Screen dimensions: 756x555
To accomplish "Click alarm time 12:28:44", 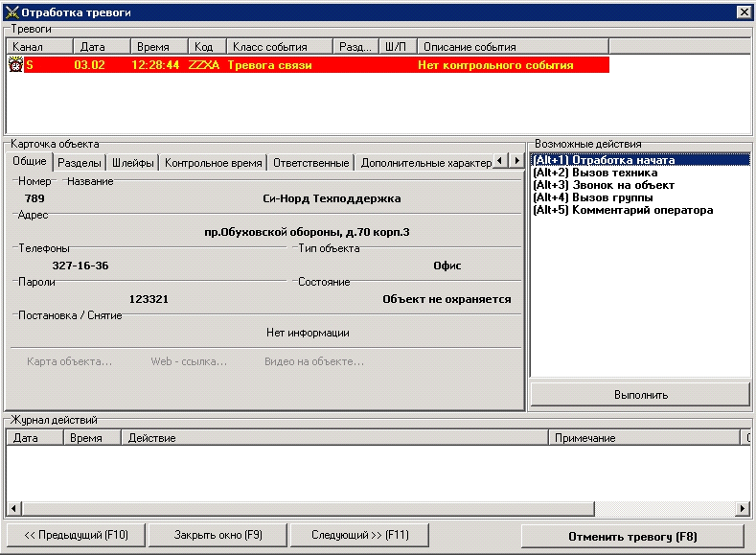I will [155, 65].
